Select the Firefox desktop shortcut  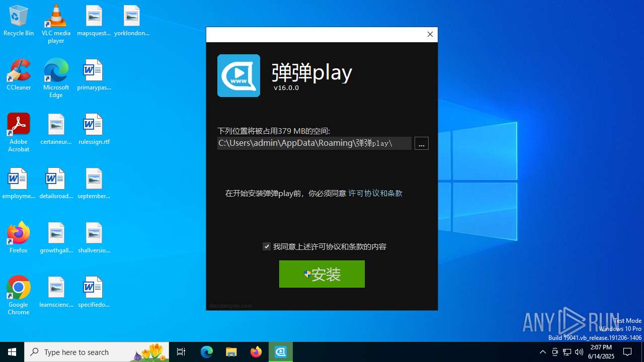pos(19,238)
